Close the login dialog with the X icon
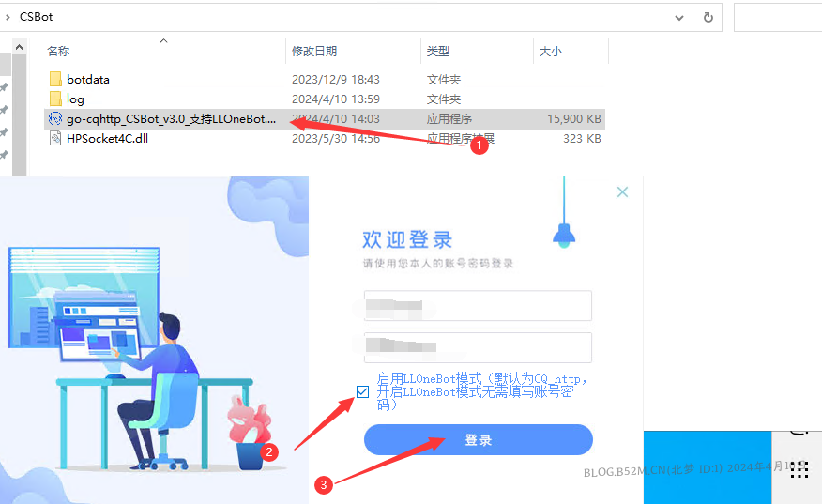The image size is (822, 504). click(622, 192)
